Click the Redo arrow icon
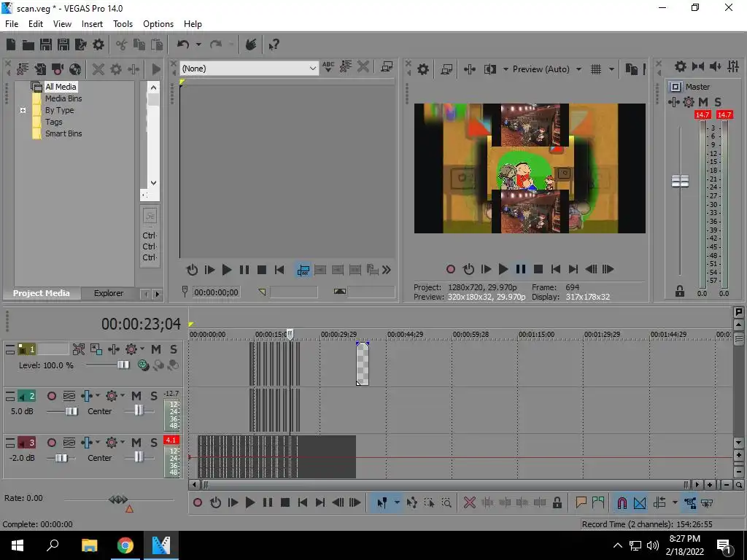The width and height of the screenshot is (747, 560). pos(216,44)
